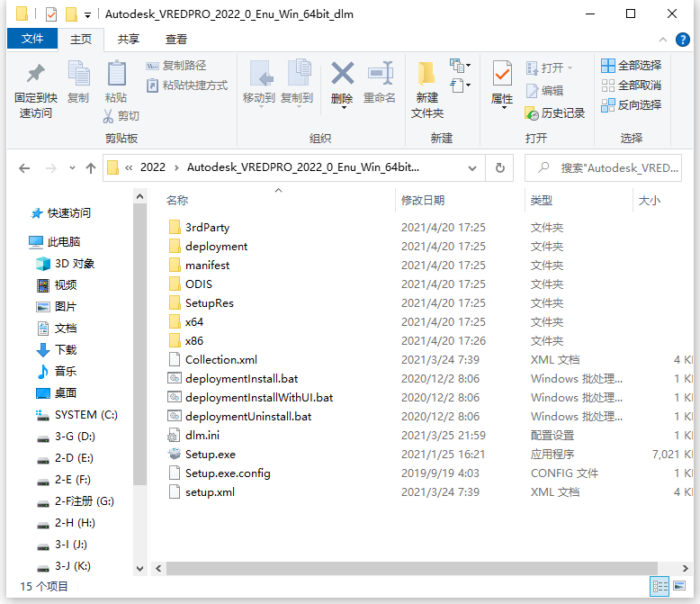Image resolution: width=700 pixels, height=604 pixels.
Task: Select deploymentInstall.bat file icon
Action: 175,378
